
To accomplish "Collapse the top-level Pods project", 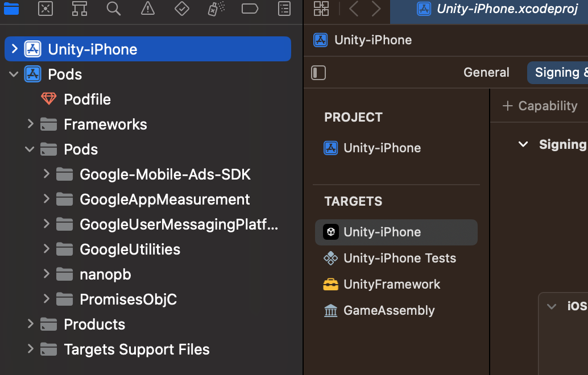I will click(14, 74).
